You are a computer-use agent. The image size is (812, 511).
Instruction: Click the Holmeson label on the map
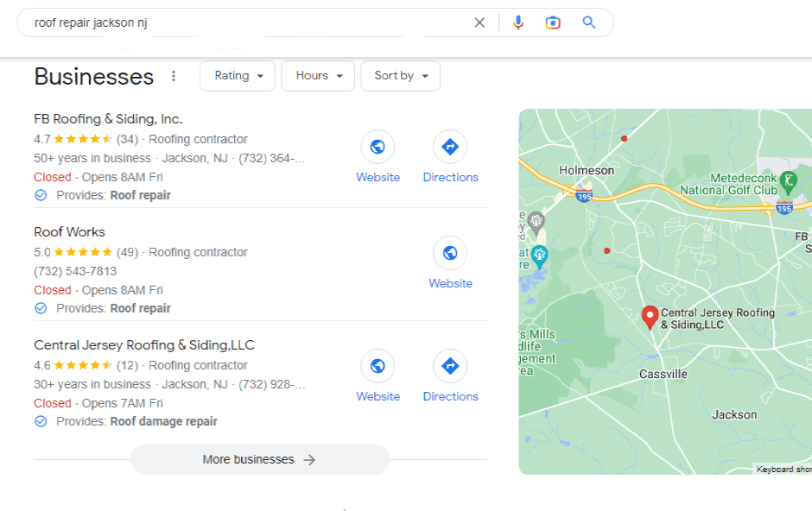(x=587, y=170)
